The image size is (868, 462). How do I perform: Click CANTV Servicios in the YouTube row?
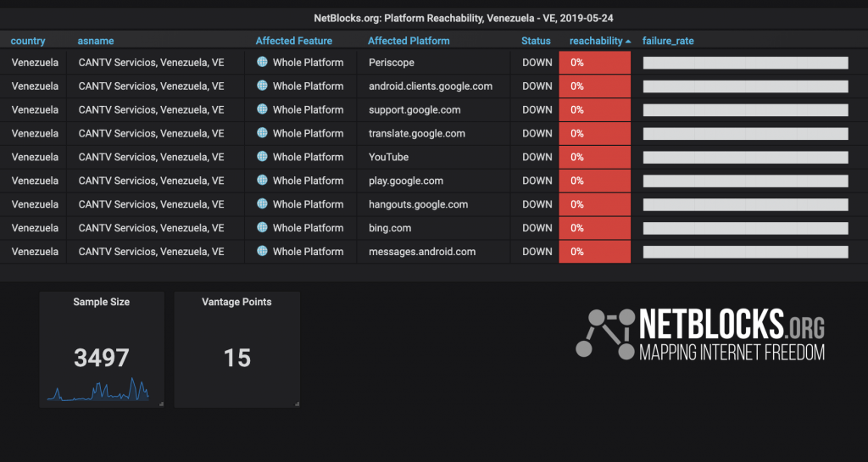point(151,157)
